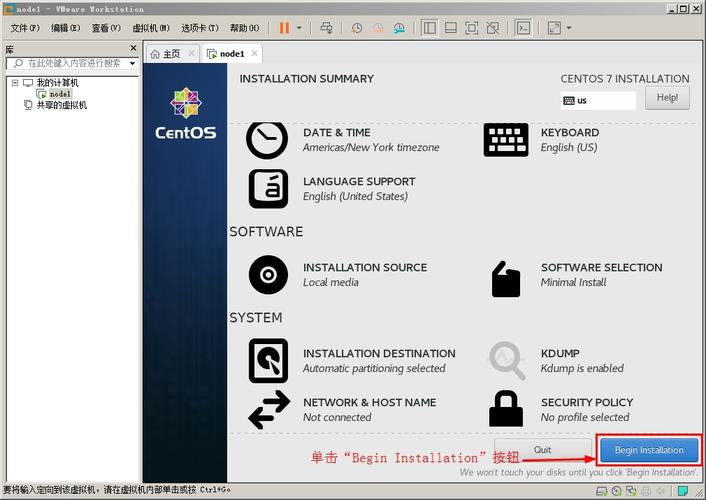Switch to Unity mode icon
This screenshot has width=706, height=500.
pyautogui.click(x=493, y=28)
